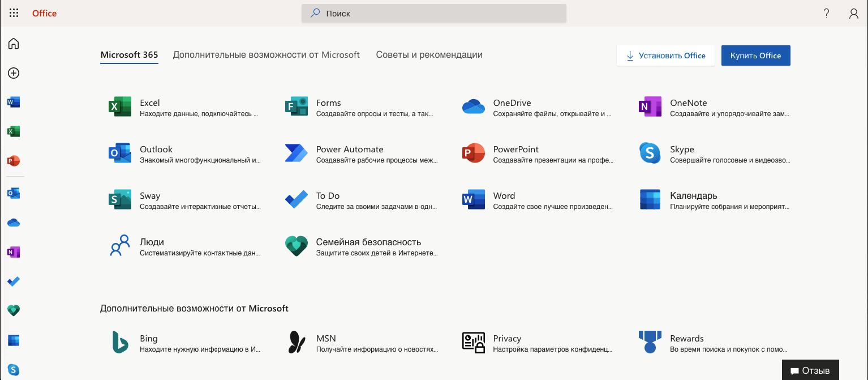Screen dimensions: 868x380
Task: Switch to the Советы и рекомендации tab
Action: click(429, 55)
